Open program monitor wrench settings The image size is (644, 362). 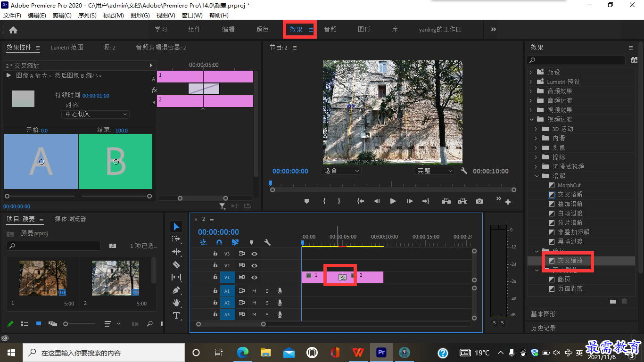coord(464,171)
